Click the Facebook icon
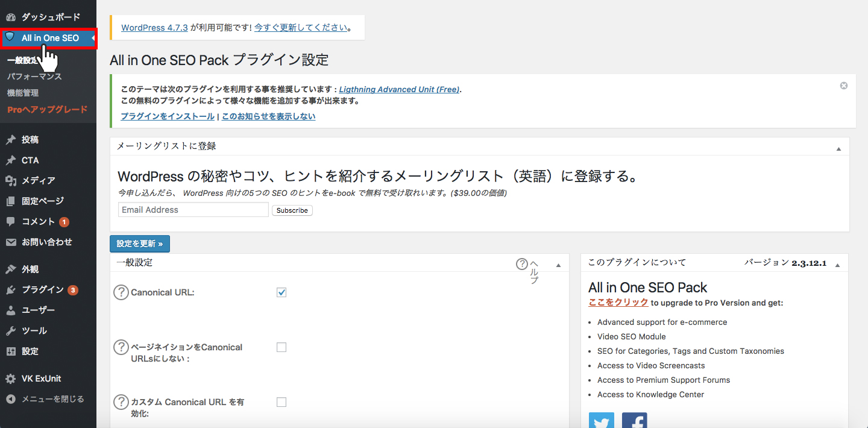 (634, 420)
